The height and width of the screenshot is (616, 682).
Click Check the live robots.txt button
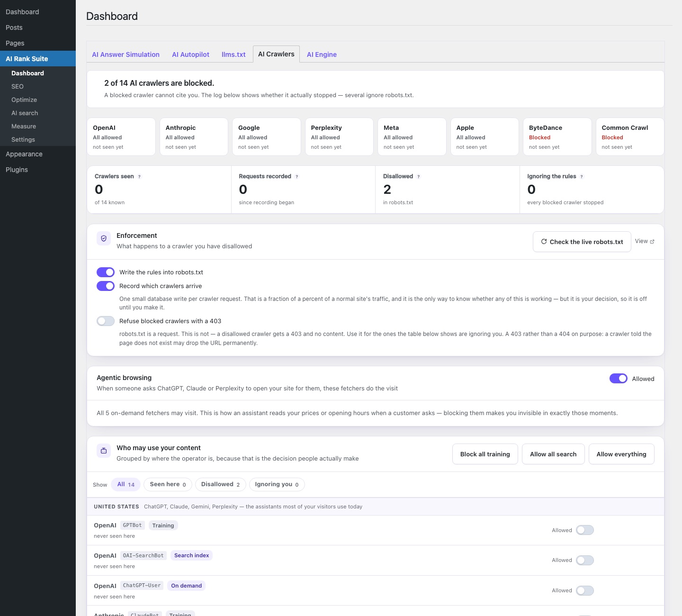[x=582, y=242]
